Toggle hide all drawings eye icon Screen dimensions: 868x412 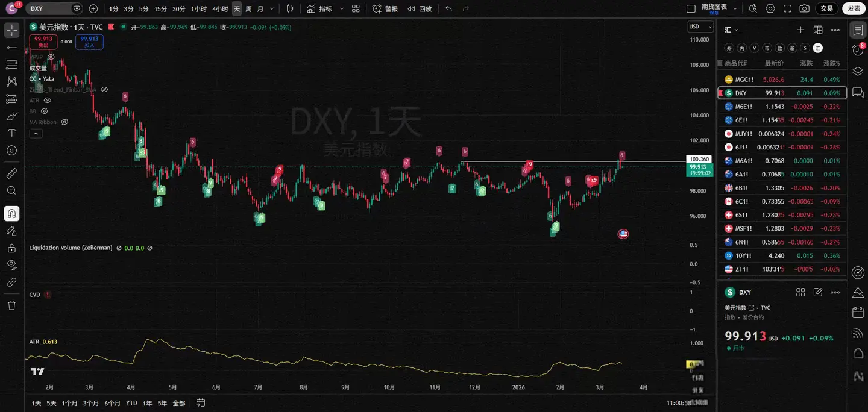11,264
